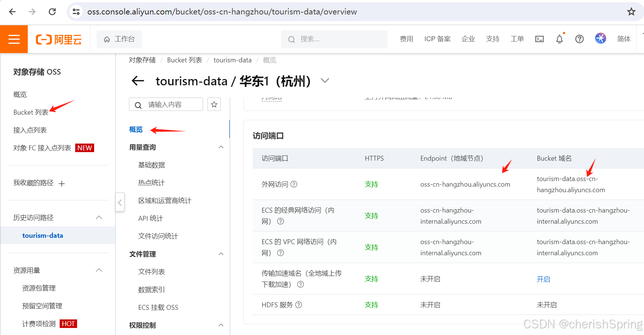Viewport: 644px width, 335px height.
Task: Select 概览 in the bucket menu
Action: [136, 129]
